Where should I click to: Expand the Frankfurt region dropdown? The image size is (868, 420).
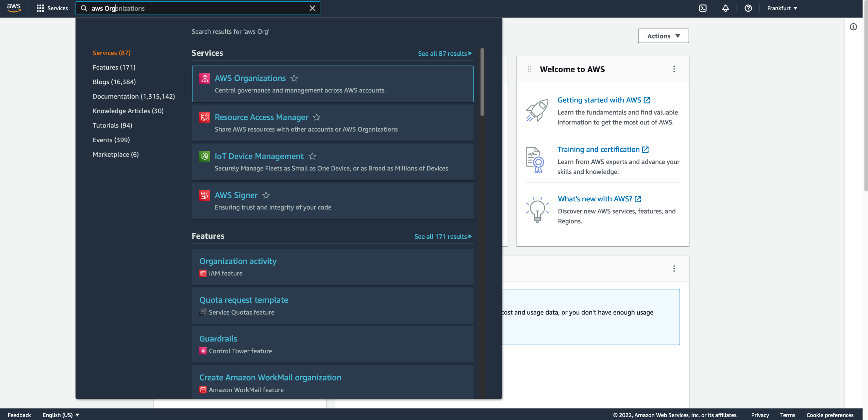pyautogui.click(x=782, y=8)
